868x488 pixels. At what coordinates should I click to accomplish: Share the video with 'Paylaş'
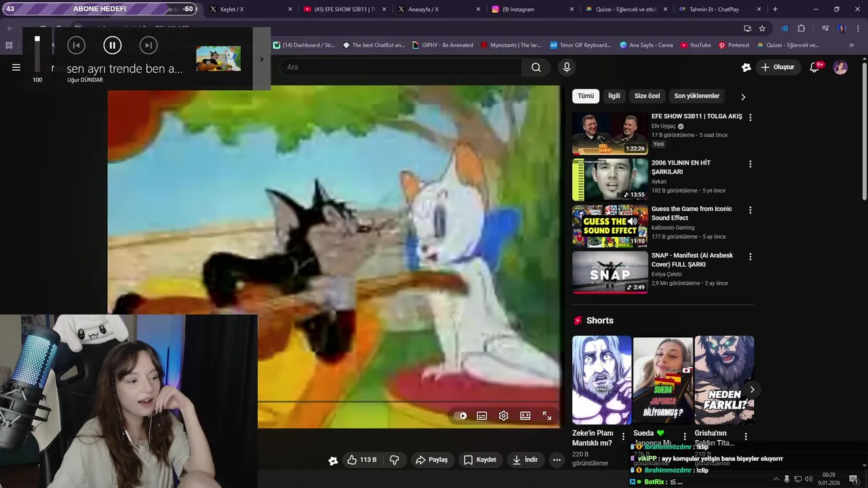(432, 460)
